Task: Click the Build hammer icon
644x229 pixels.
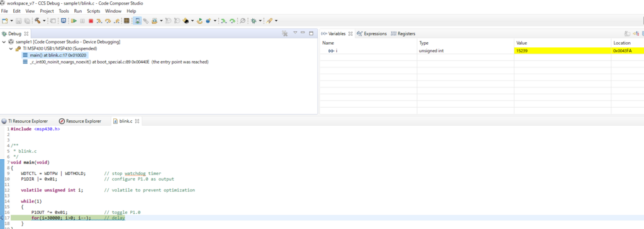Action: (x=37, y=21)
